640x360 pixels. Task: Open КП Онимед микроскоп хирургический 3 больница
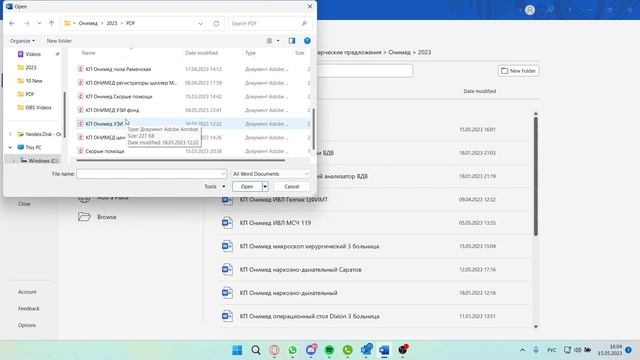click(376, 246)
